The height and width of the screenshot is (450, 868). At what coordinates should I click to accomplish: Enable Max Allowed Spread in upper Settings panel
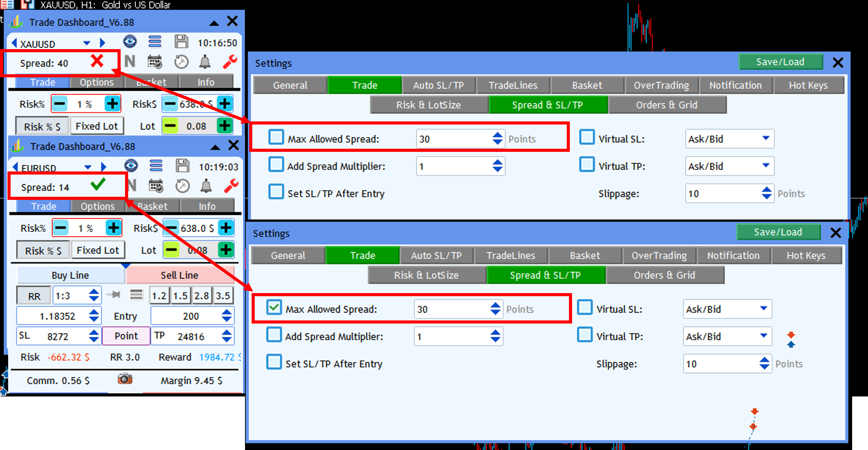point(276,138)
